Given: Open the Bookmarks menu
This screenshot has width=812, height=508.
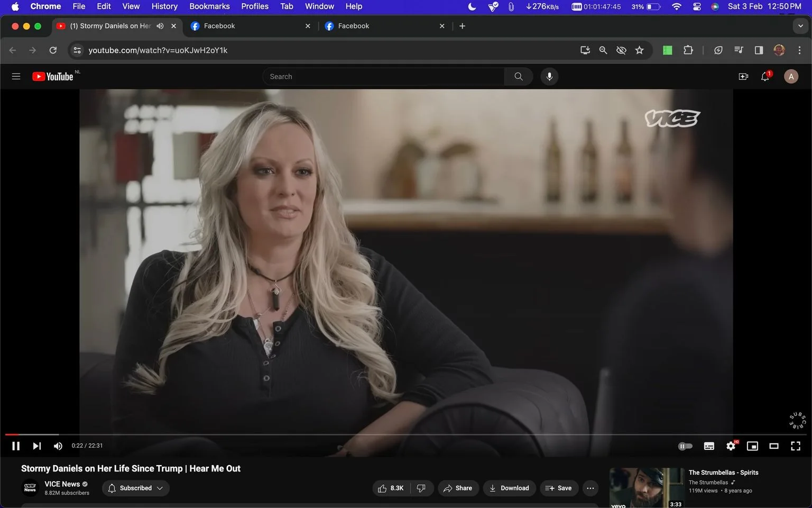Looking at the screenshot, I should (x=209, y=6).
